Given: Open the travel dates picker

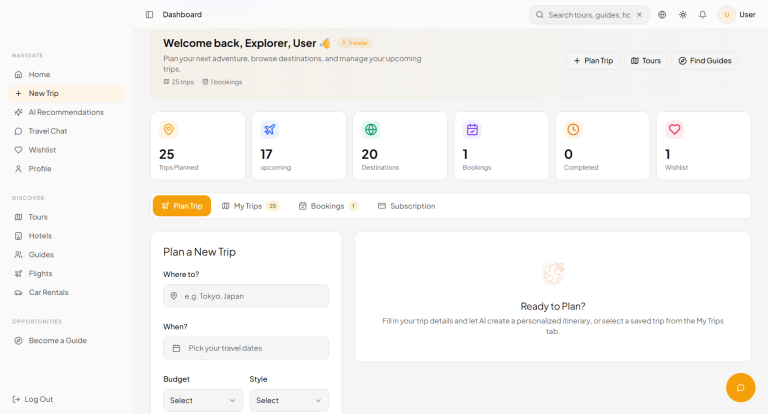Looking at the screenshot, I should pyautogui.click(x=246, y=348).
